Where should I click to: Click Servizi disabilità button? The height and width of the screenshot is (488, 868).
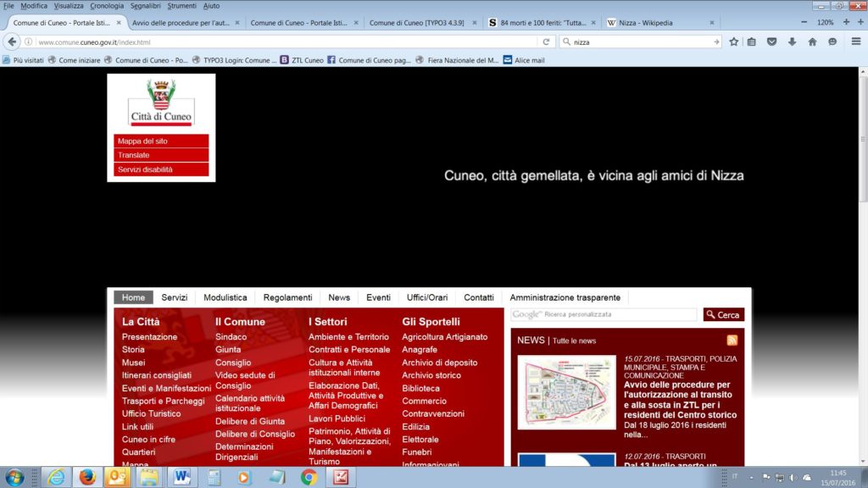point(161,169)
